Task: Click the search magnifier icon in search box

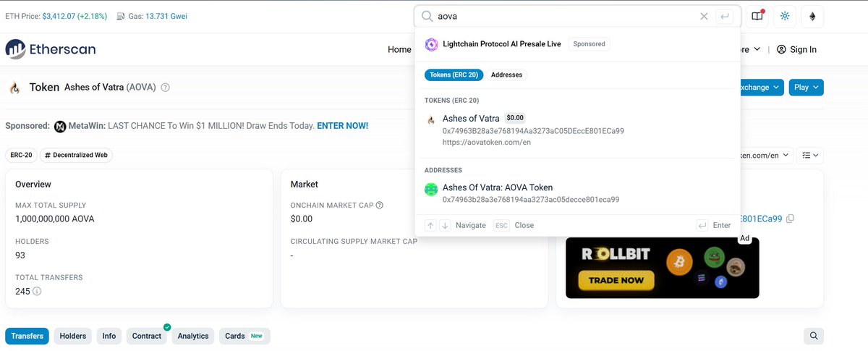Action: coord(427,16)
